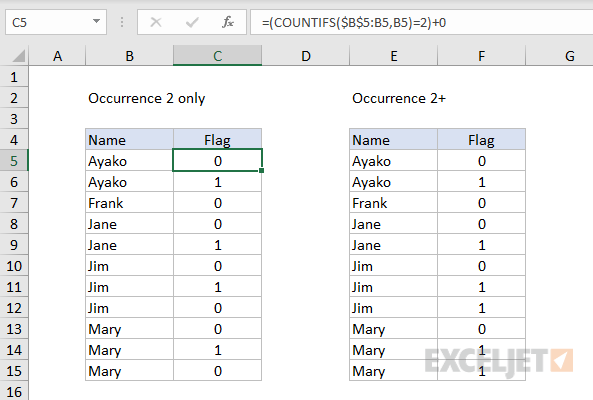Select cell F13 with flag 0
The height and width of the screenshot is (400, 593).
(x=481, y=329)
